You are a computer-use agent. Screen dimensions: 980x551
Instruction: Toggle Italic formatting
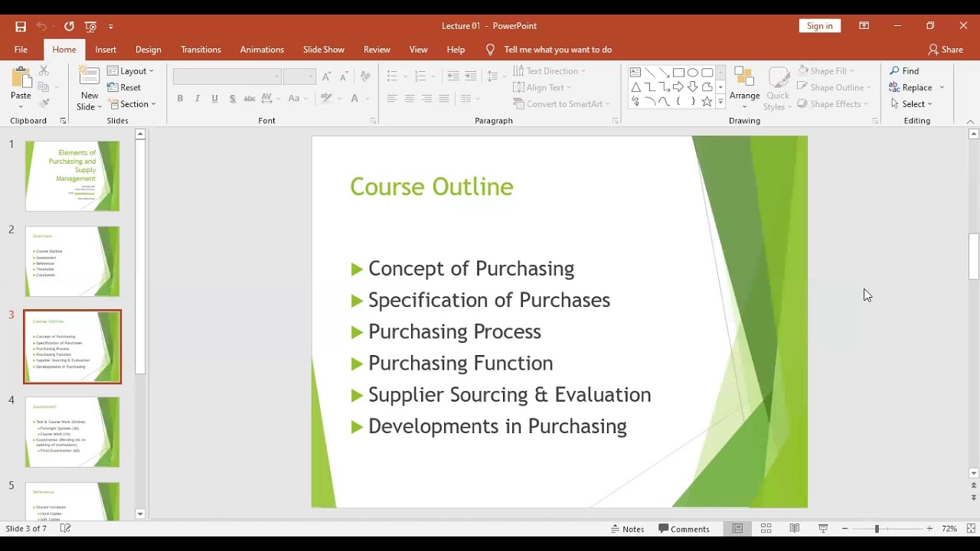(198, 99)
